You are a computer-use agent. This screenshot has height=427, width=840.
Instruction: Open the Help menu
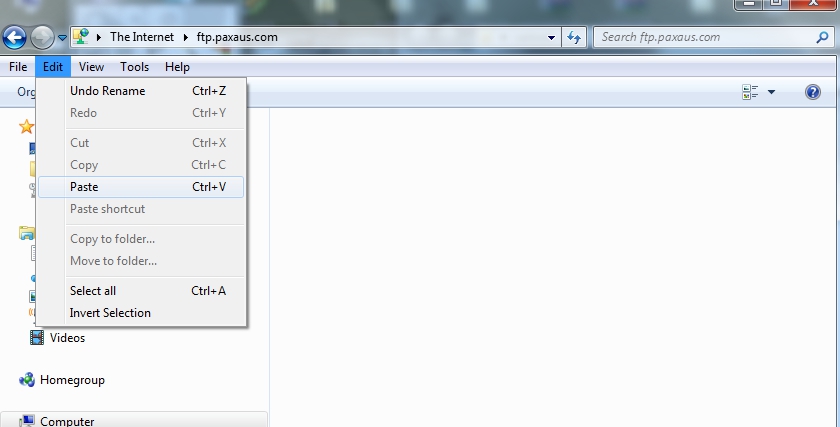[177, 67]
